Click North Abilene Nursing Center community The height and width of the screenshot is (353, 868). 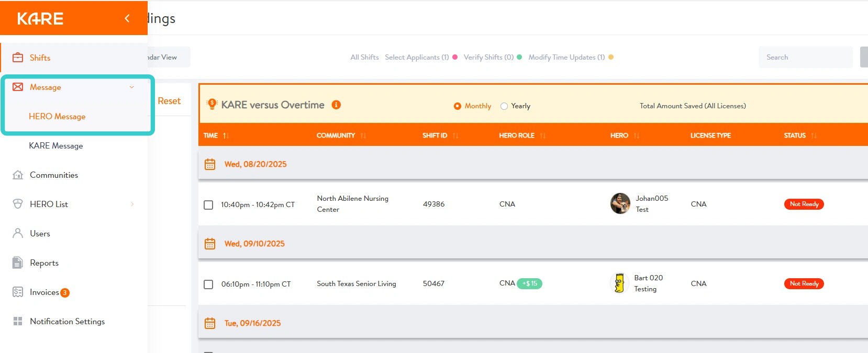352,204
